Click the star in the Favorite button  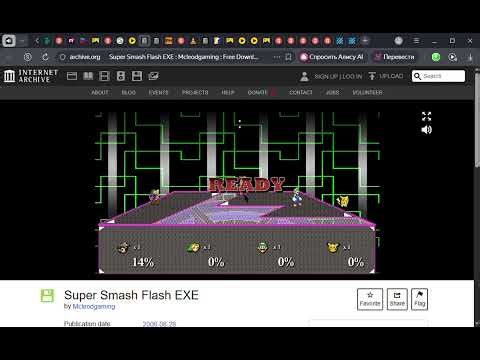pyautogui.click(x=370, y=295)
